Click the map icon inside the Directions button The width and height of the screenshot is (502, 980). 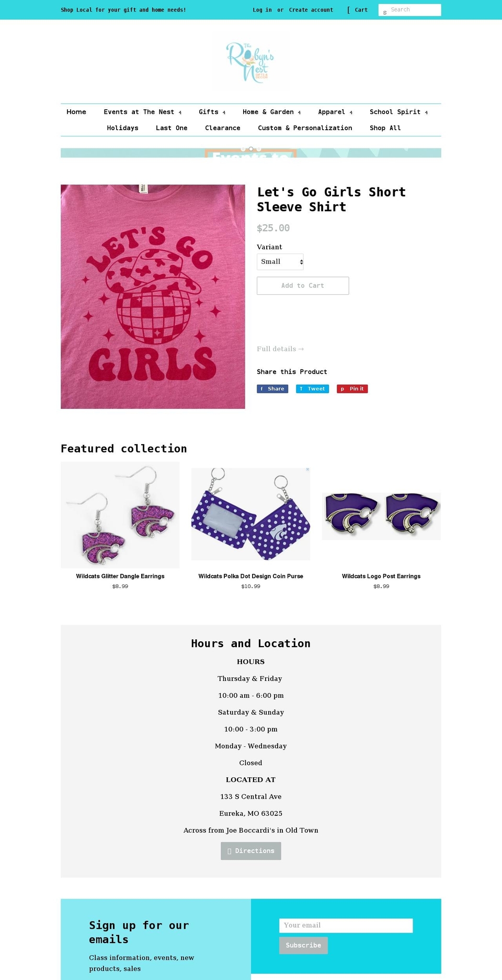point(231,851)
